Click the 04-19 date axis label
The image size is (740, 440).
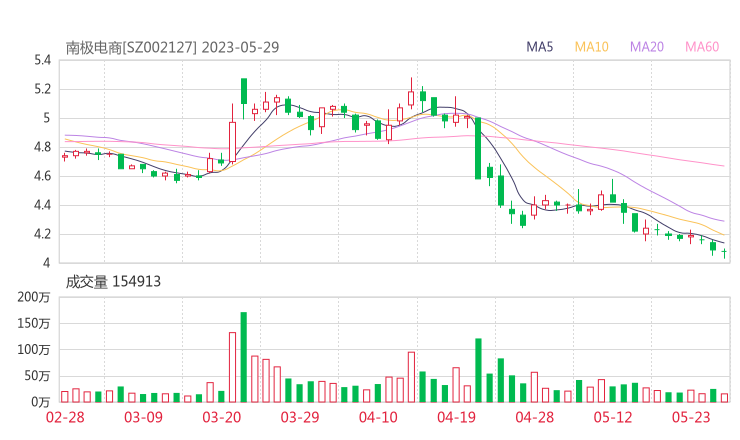click(x=456, y=417)
